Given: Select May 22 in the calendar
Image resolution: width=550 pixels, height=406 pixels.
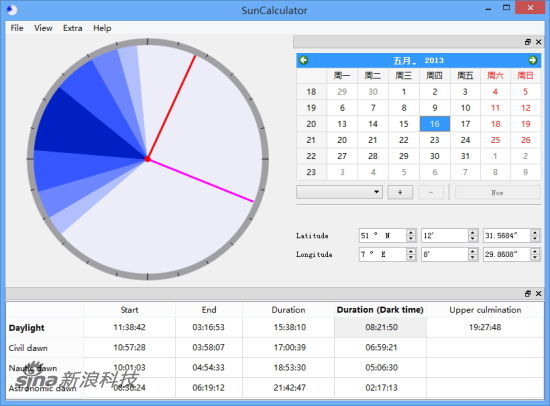Looking at the screenshot, I should [x=404, y=140].
